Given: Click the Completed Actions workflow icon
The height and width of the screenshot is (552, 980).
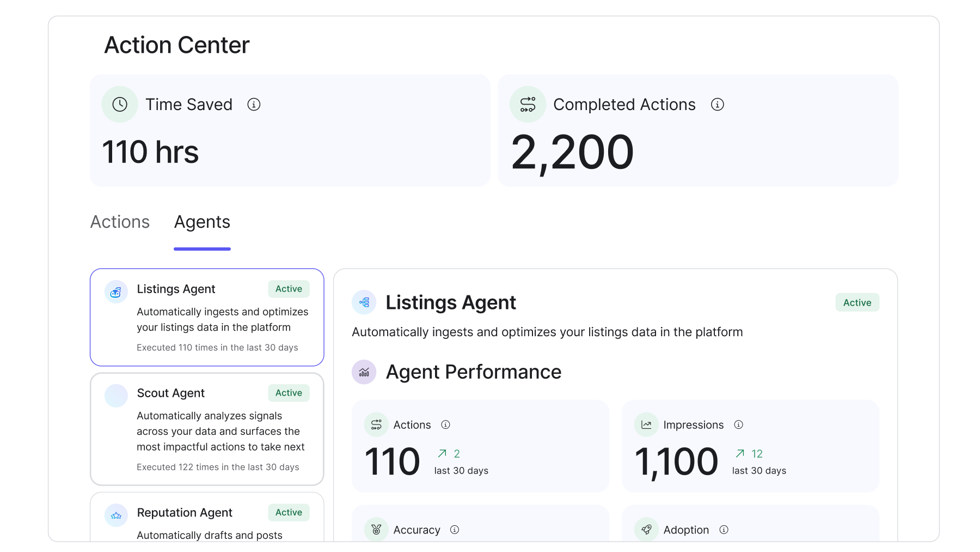Looking at the screenshot, I should click(528, 104).
